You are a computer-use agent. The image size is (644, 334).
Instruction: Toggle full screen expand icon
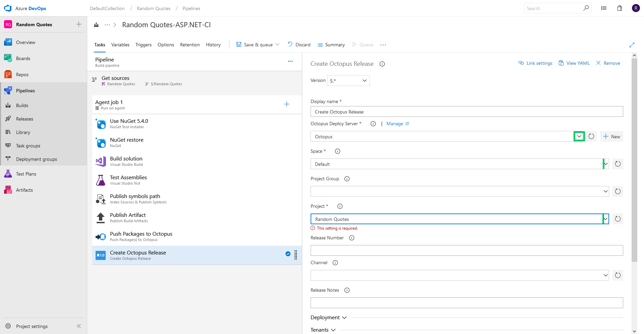[x=632, y=45]
